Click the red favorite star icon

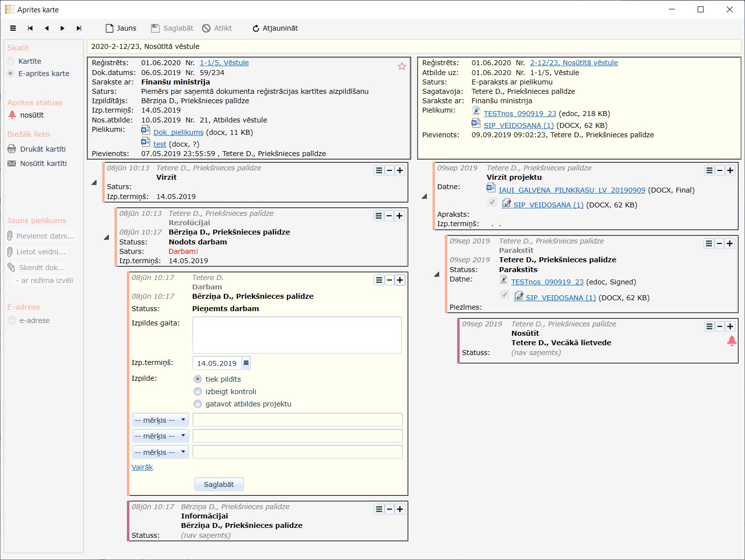pyautogui.click(x=402, y=66)
